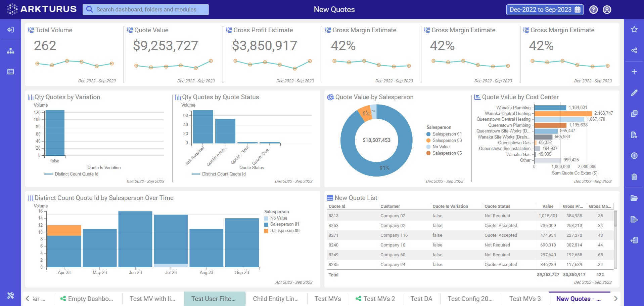644x306 pixels.
Task: Click the trash delete icon
Action: click(x=634, y=177)
